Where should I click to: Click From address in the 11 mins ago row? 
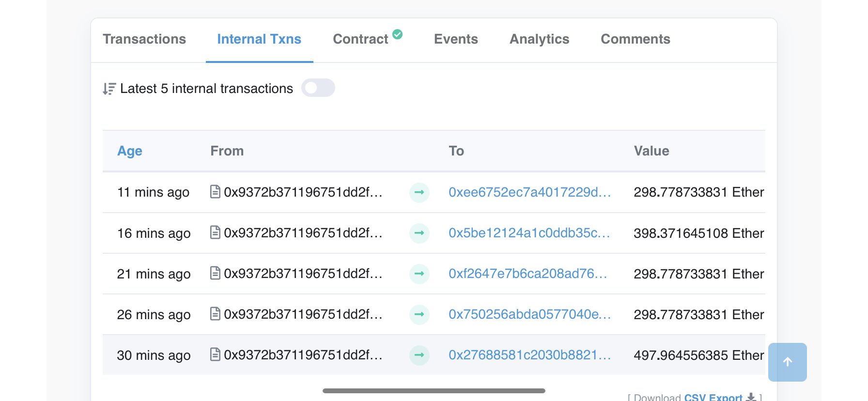point(303,192)
